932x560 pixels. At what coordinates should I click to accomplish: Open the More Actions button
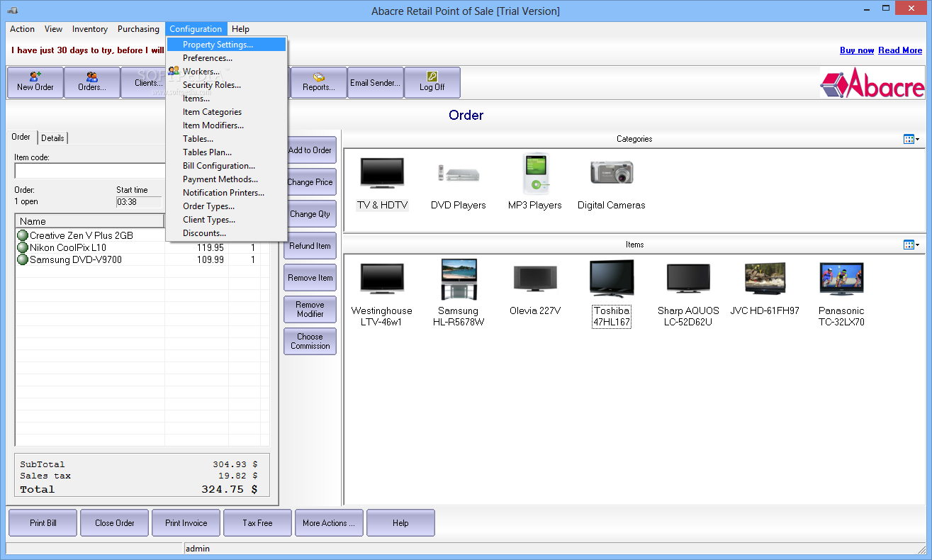[x=329, y=523]
